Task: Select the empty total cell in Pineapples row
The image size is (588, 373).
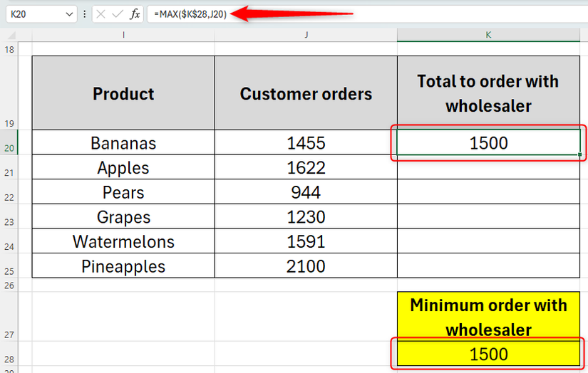Action: [489, 266]
